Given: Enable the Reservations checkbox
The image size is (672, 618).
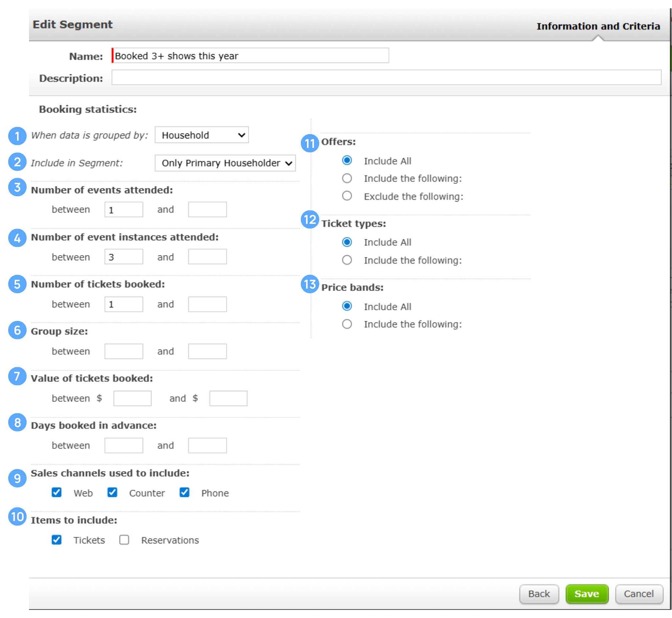Looking at the screenshot, I should click(x=124, y=539).
